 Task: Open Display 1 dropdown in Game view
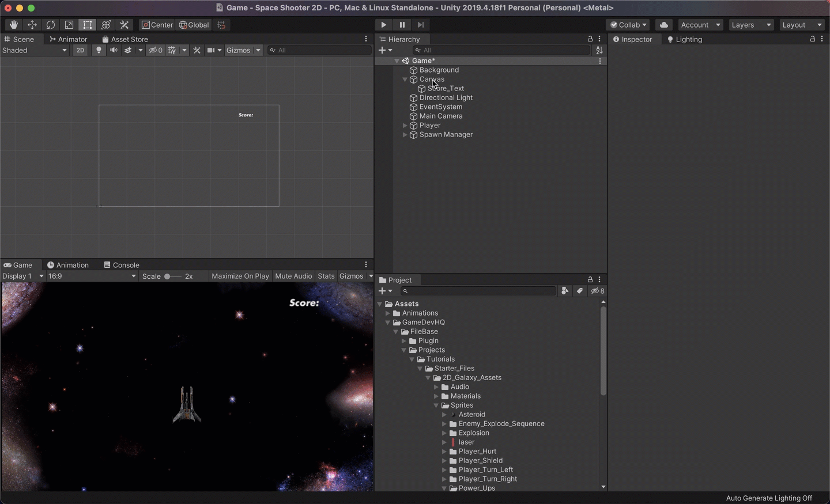22,276
